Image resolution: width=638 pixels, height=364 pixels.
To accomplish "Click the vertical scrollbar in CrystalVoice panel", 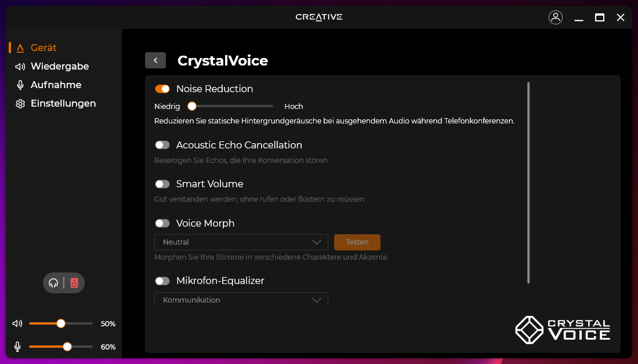I will pos(528,183).
